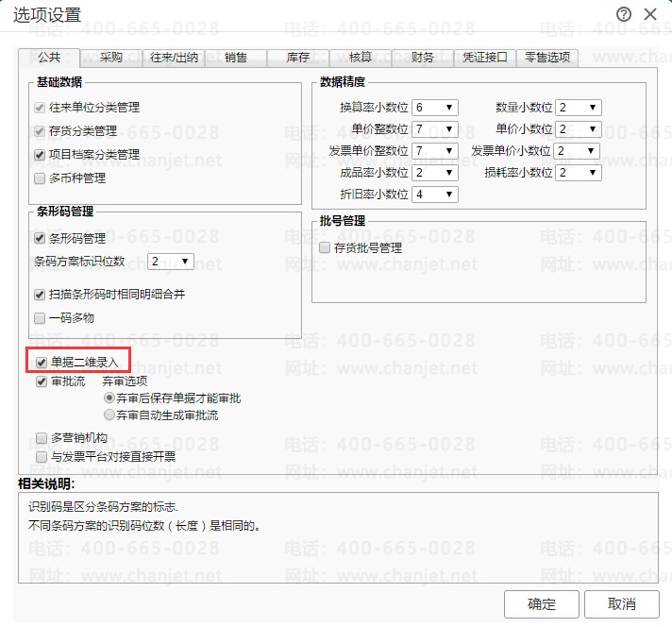This screenshot has height=627, width=672.
Task: Uncheck 单据二维录入 checkbox
Action: click(42, 363)
